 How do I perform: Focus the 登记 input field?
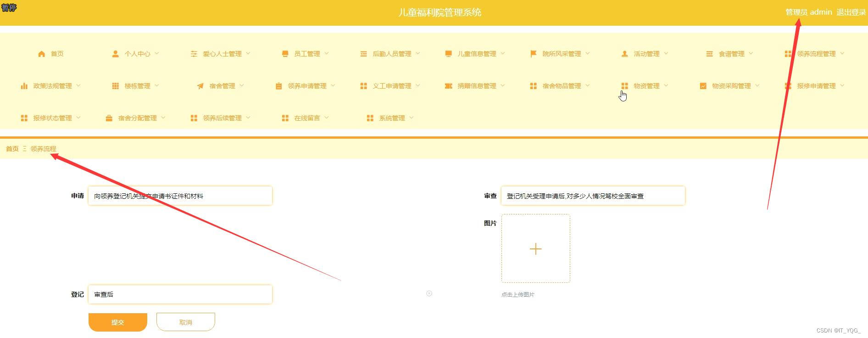point(180,294)
